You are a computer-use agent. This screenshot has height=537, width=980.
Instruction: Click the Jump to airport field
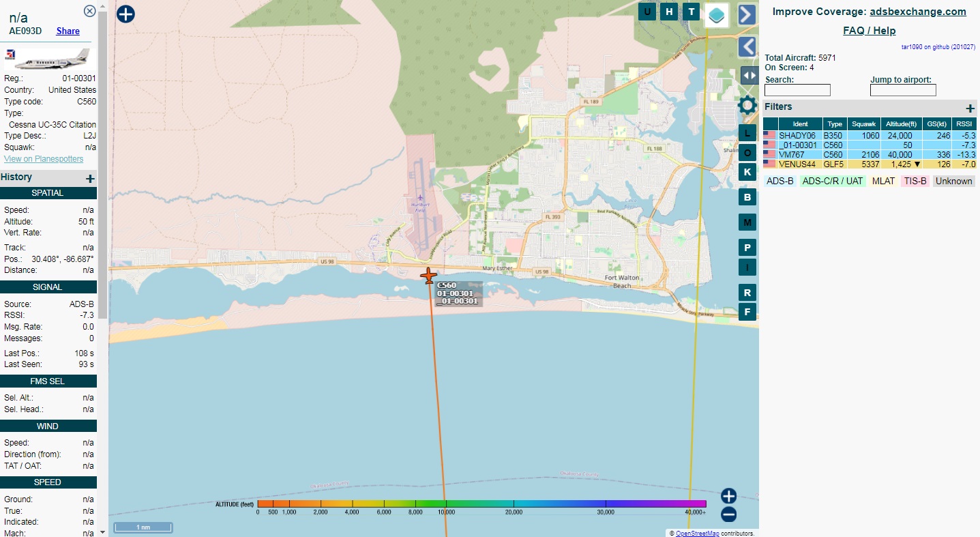click(903, 90)
